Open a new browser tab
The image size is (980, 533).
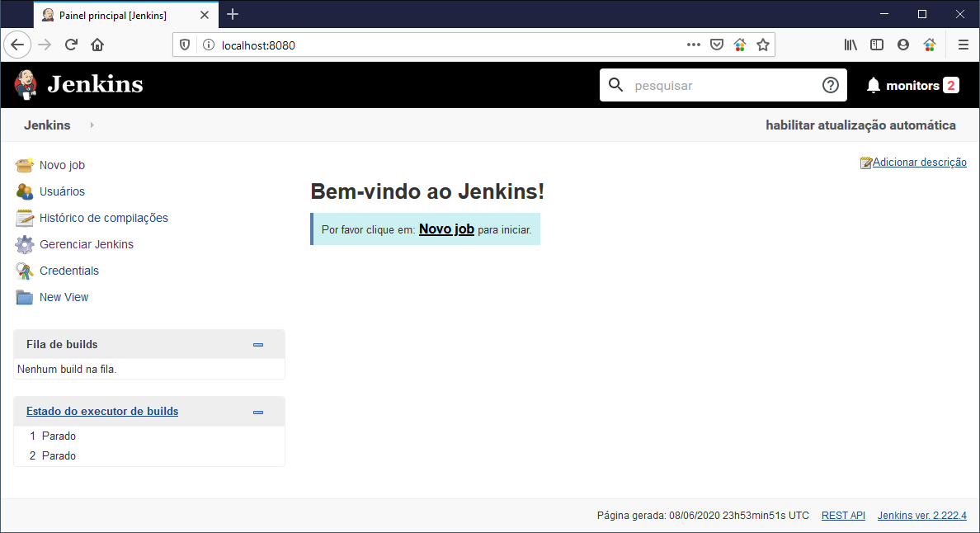point(233,14)
